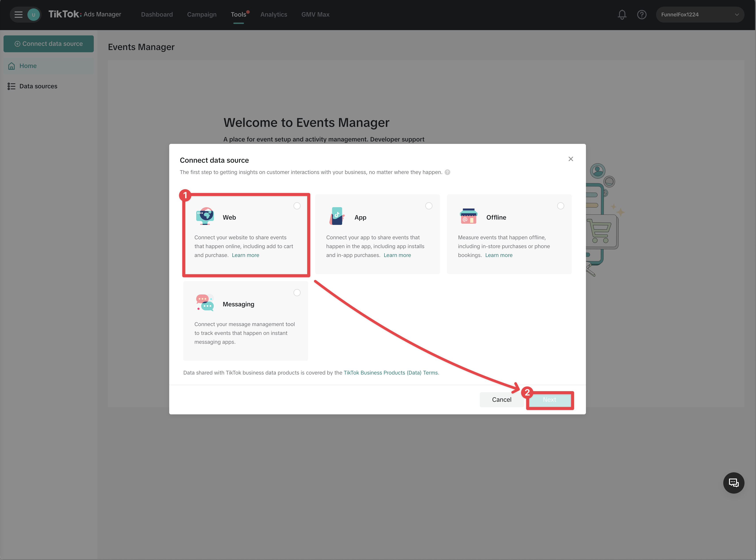Click the Cancel button
Viewport: 756px width, 560px height.
click(x=501, y=400)
